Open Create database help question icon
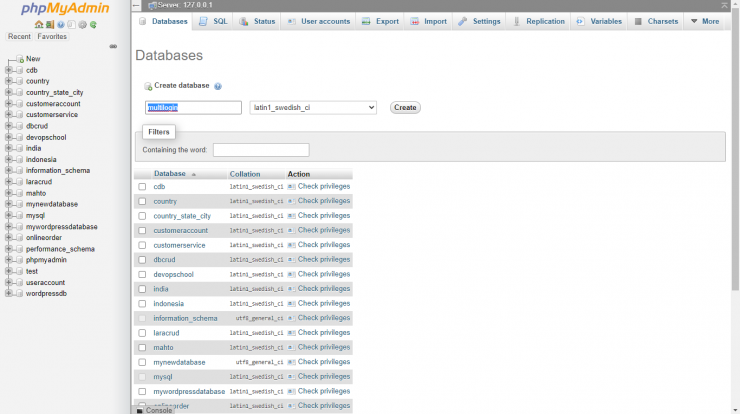The image size is (740, 414). pos(218,86)
